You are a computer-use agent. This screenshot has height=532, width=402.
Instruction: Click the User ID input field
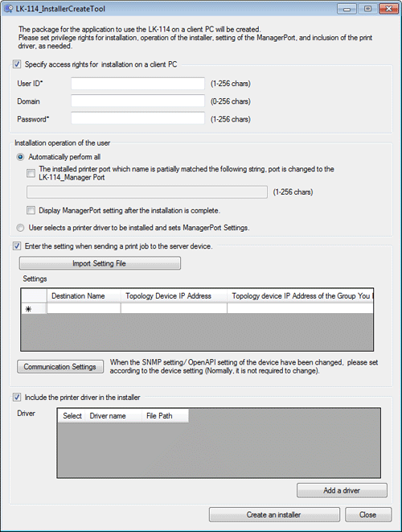click(x=137, y=84)
